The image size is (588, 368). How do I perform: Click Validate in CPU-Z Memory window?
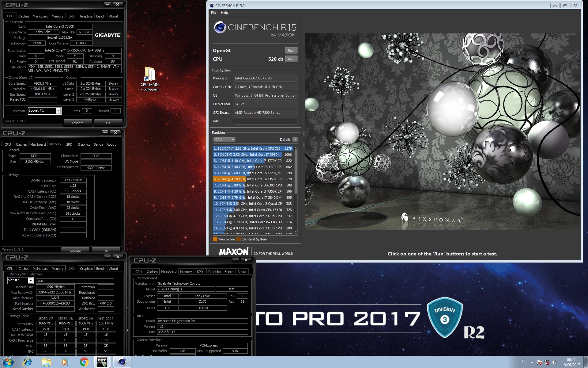pos(75,250)
